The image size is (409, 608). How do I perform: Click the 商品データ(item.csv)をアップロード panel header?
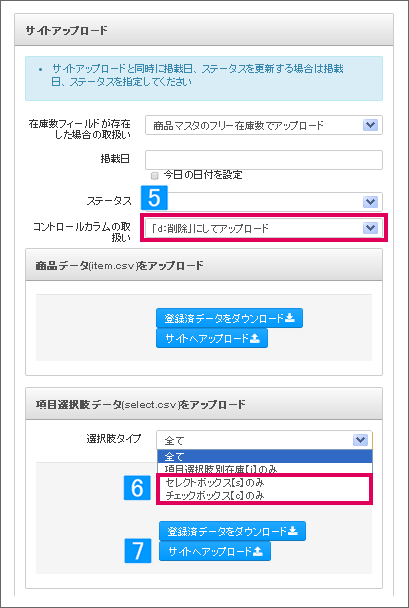[204, 266]
